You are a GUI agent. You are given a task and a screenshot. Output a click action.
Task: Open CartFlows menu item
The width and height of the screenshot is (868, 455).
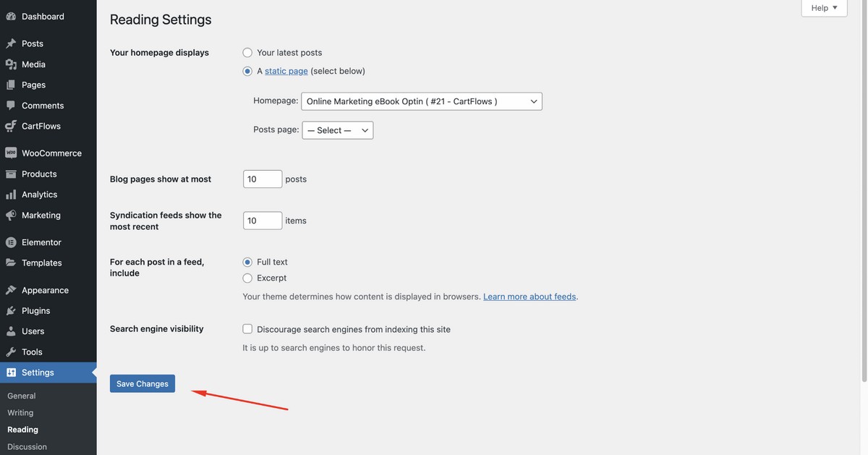(48, 126)
